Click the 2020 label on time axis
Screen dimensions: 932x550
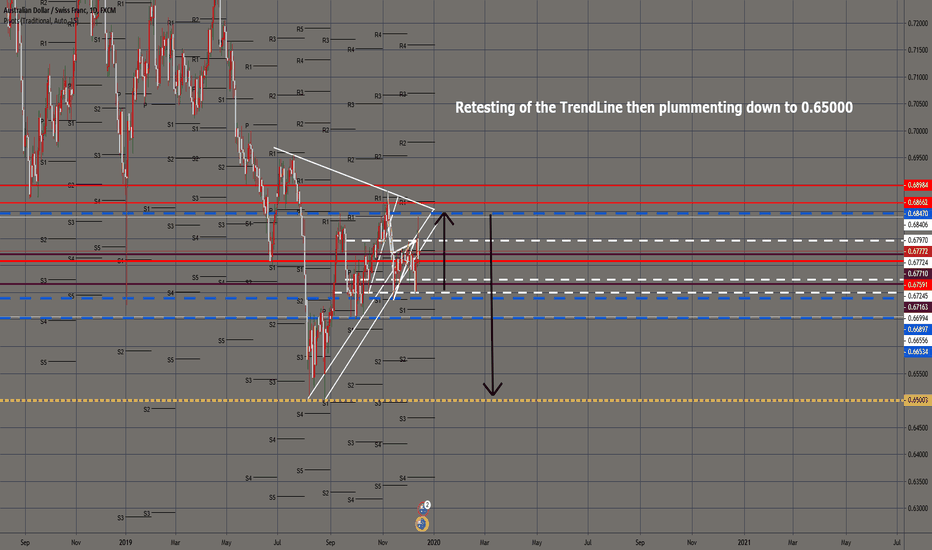433,541
